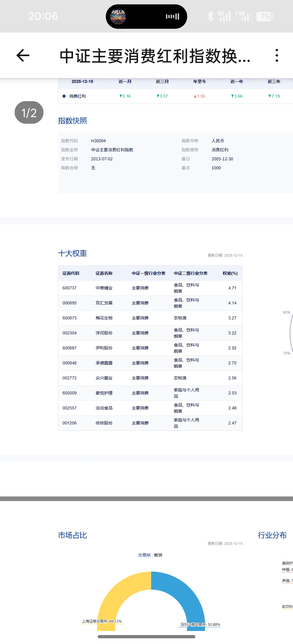The image size is (293, 644).
Task: Select the 交易所 tab in 市场占比
Action: pyautogui.click(x=144, y=555)
